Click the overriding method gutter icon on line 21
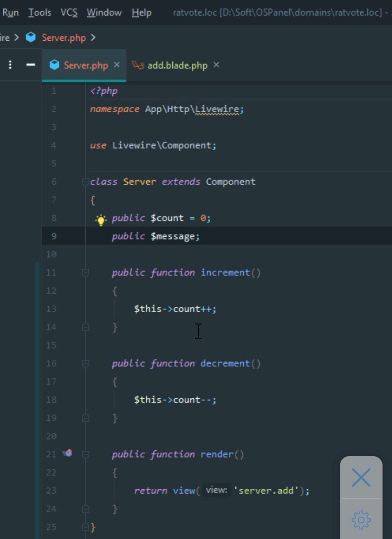The width and height of the screenshot is (392, 539). tap(67, 453)
